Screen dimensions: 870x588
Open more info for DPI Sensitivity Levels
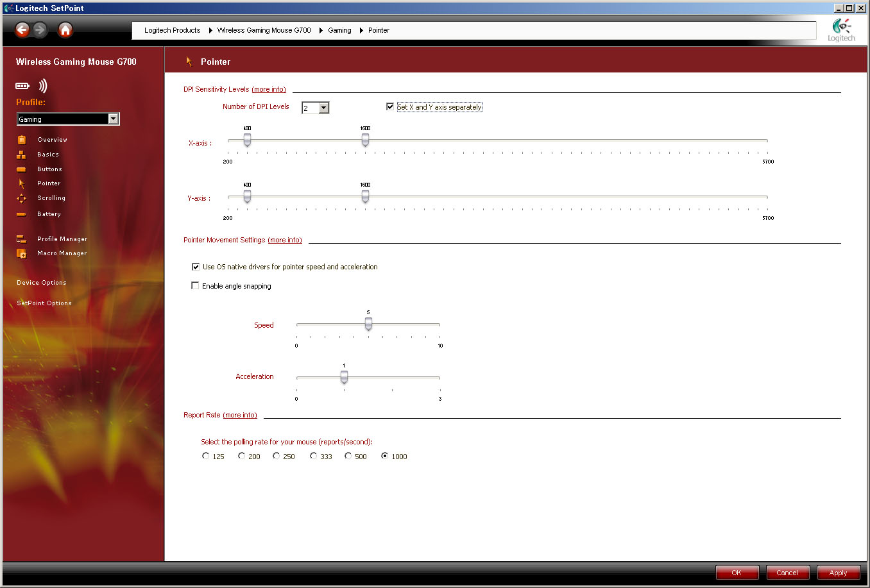[269, 89]
